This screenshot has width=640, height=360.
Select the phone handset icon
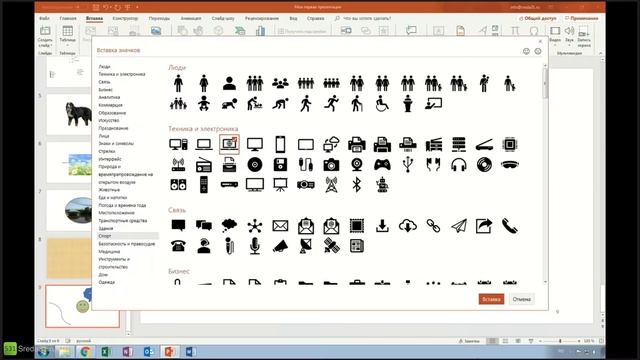coord(509,226)
